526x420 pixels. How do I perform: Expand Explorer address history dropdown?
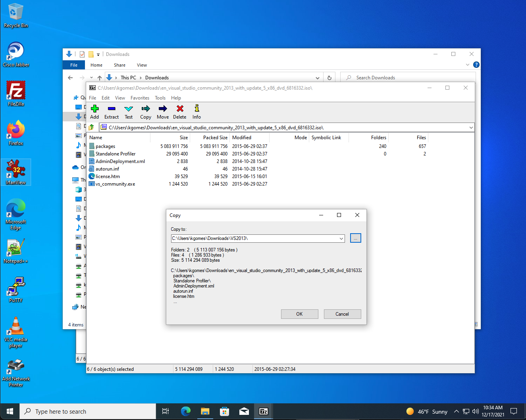[x=318, y=78]
